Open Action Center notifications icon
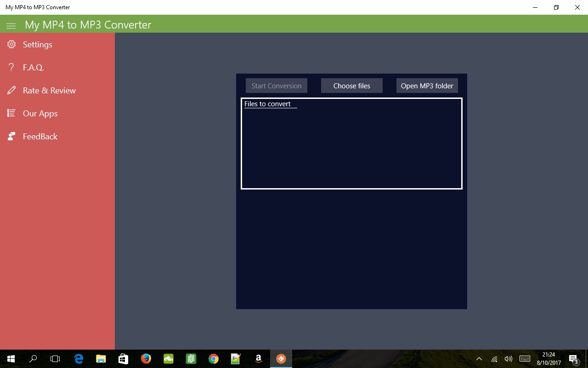Viewport: 588px width, 368px height. click(574, 359)
